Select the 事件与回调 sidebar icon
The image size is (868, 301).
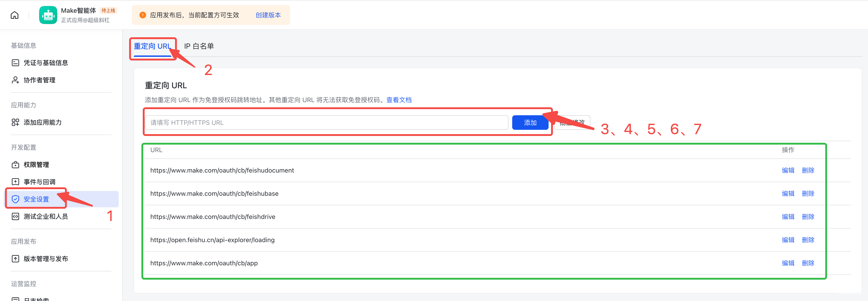tap(15, 181)
